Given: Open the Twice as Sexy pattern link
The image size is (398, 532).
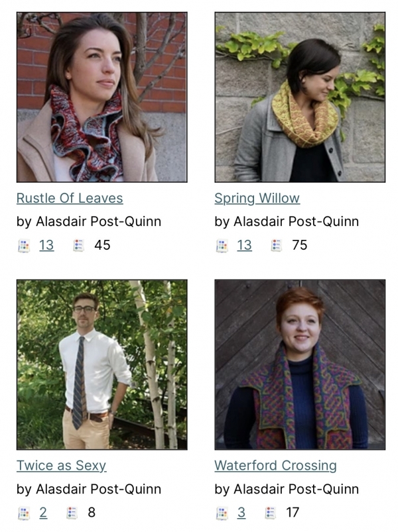Looking at the screenshot, I should pos(62,466).
